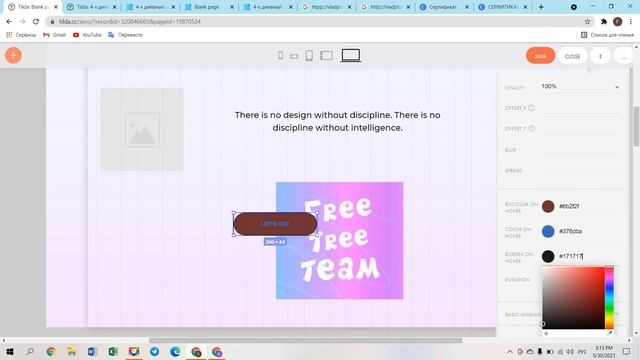Click the blue color on hover swatch
The width and height of the screenshot is (640, 360).
[548, 231]
